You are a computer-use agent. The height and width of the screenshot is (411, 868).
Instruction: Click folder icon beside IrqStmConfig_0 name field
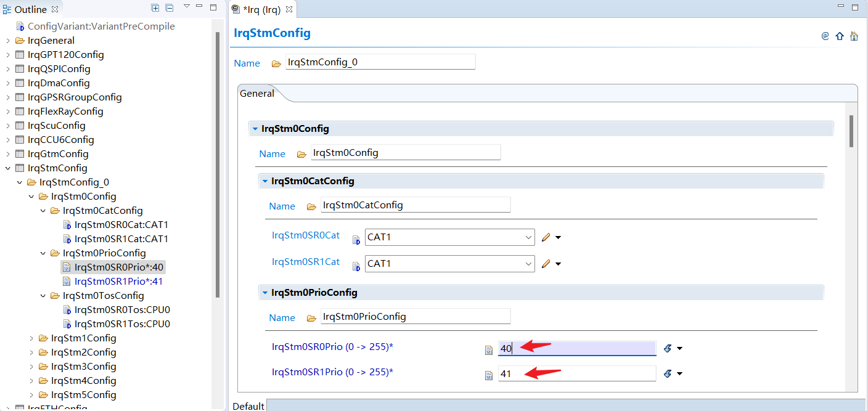tap(276, 63)
